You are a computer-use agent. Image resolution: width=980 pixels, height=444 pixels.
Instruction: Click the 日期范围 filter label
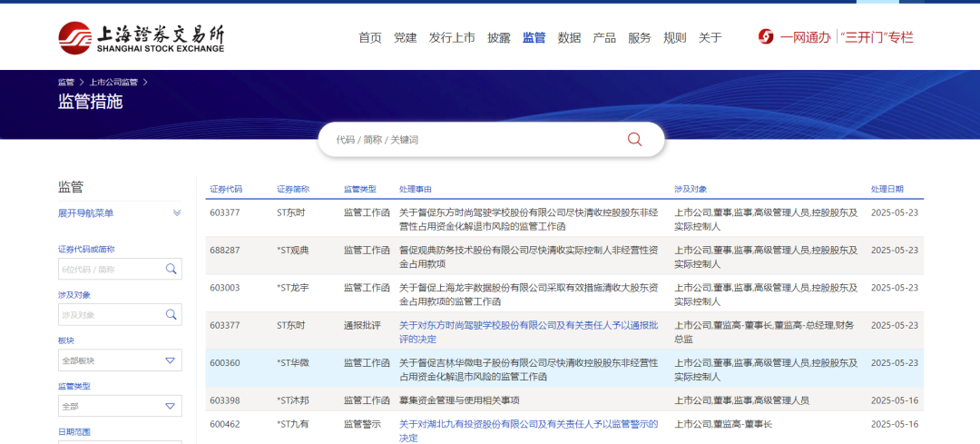tap(74, 431)
